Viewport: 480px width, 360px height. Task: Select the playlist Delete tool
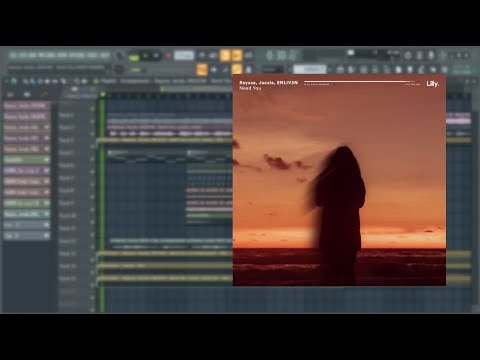[x=40, y=81]
